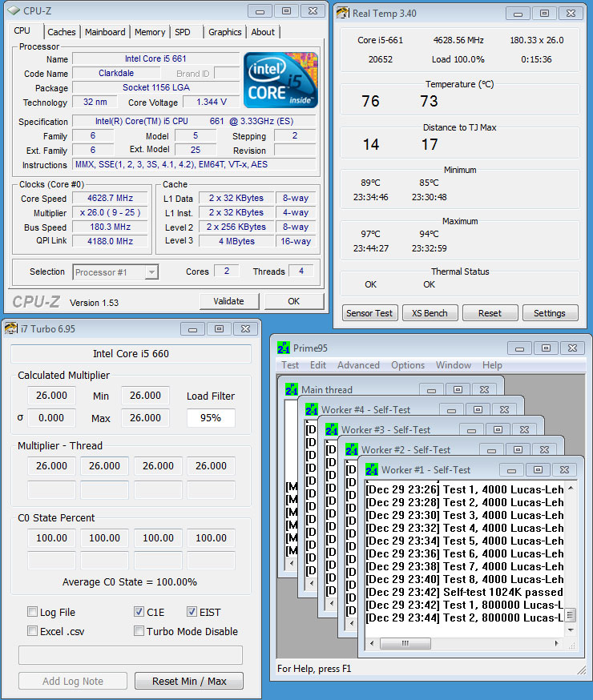The image size is (593, 700).
Task: Click Worker #1 scroll up arrow
Action: [571, 489]
